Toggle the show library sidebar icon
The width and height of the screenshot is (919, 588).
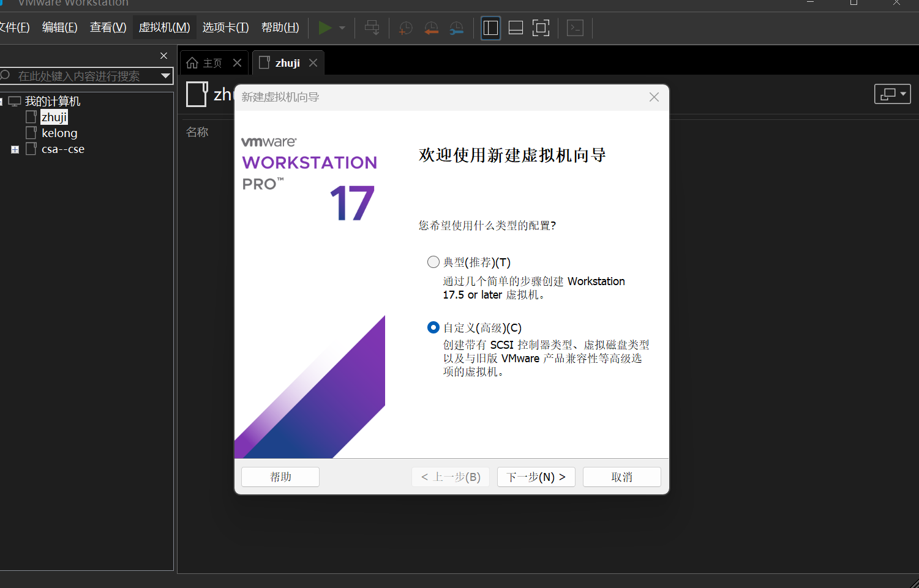point(490,28)
